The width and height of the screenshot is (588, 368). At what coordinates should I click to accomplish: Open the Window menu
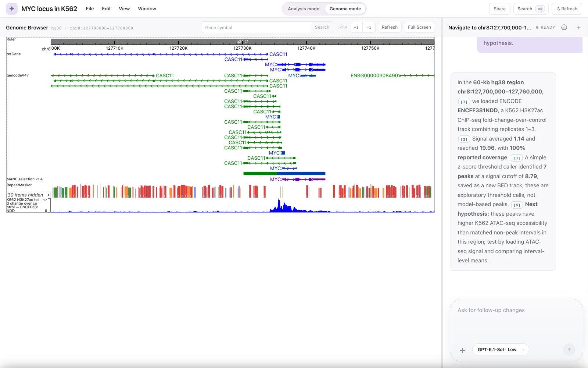point(147,8)
